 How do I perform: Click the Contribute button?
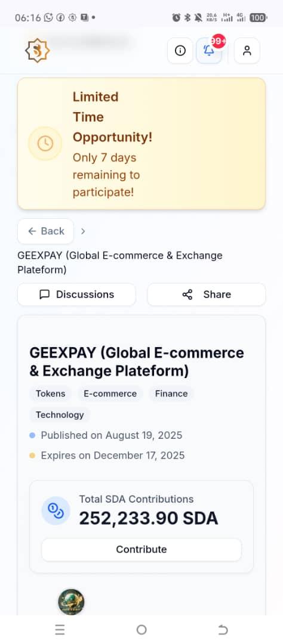pos(141,550)
